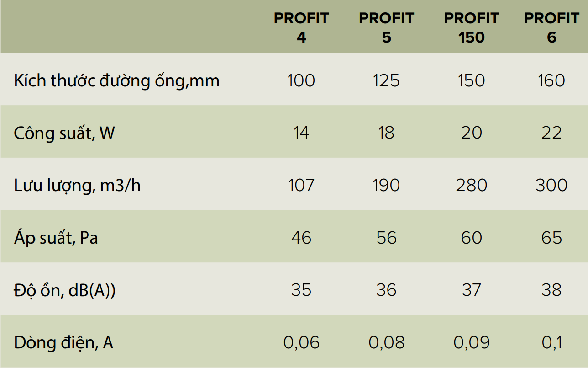This screenshot has width=588, height=368.
Task: Click the 'Độ ồn, dB(A))' row label
Action: (x=65, y=290)
